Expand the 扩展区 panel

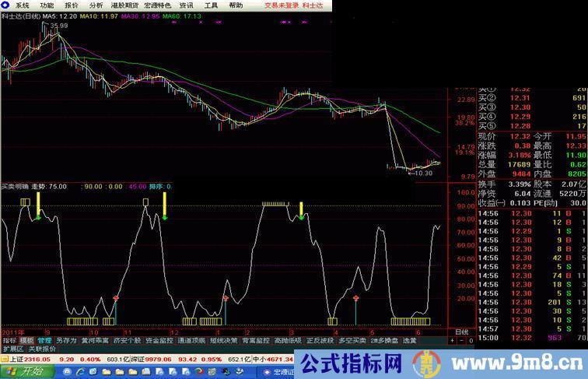(13, 349)
